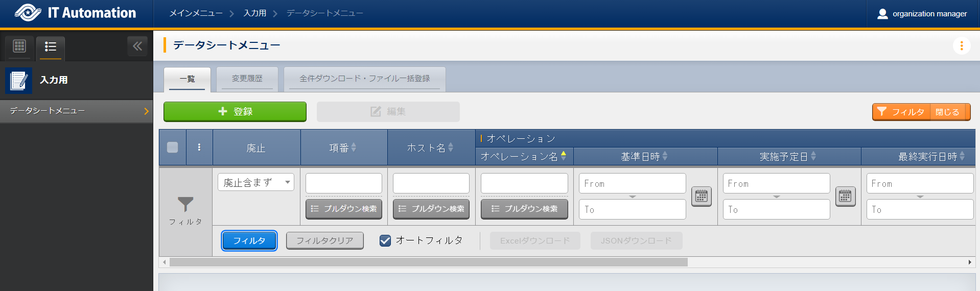Screen dimensions: 980x291
Task: Go to 入力用 breadcrumb
Action: click(x=255, y=13)
